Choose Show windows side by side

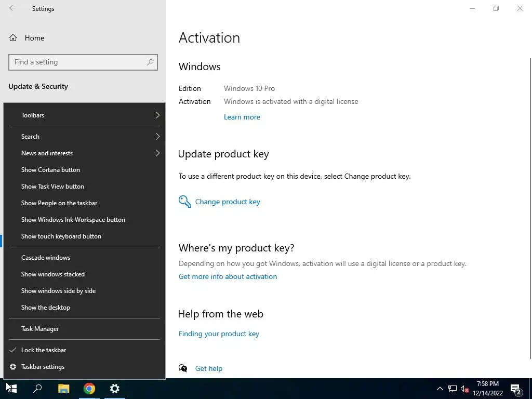84,291
